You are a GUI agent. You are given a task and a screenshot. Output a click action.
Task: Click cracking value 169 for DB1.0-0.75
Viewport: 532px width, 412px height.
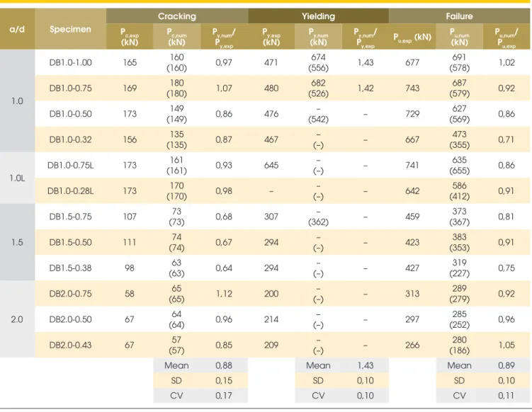pyautogui.click(x=130, y=88)
